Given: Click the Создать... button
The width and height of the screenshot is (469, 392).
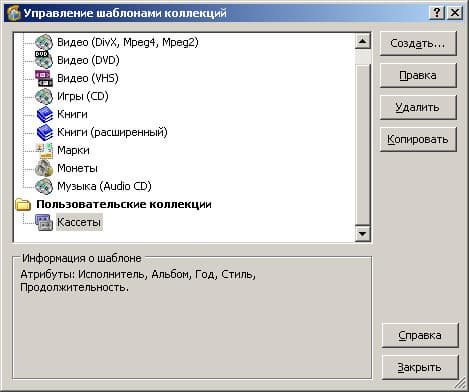Looking at the screenshot, I should [x=418, y=43].
